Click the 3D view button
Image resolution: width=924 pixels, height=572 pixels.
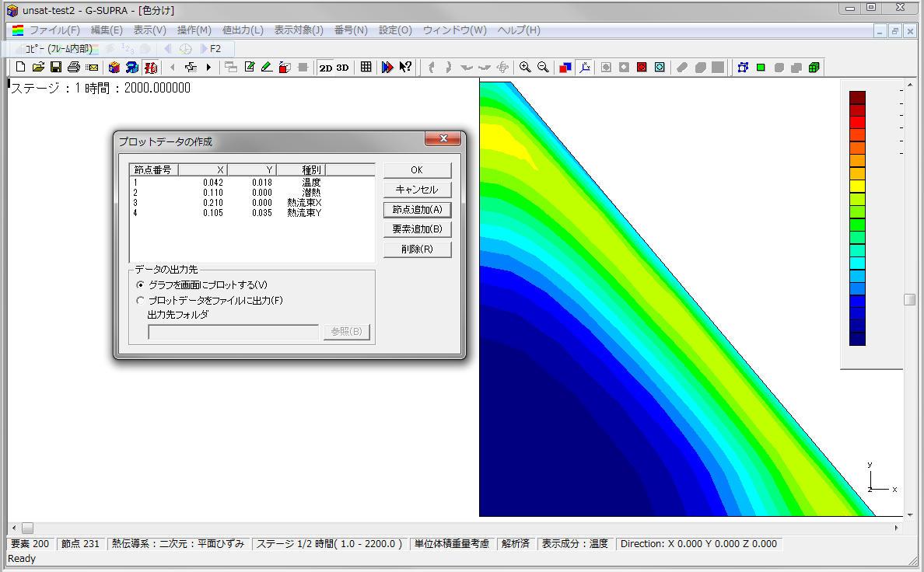tap(342, 68)
